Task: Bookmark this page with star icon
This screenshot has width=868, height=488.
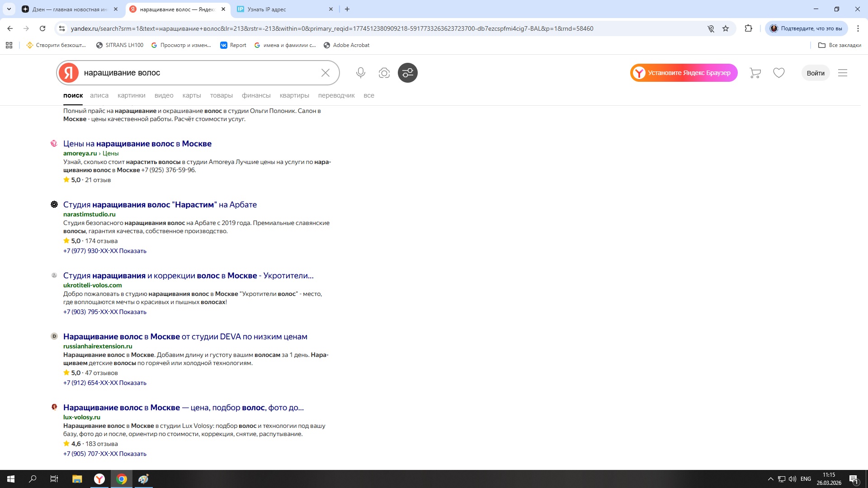Action: (726, 28)
